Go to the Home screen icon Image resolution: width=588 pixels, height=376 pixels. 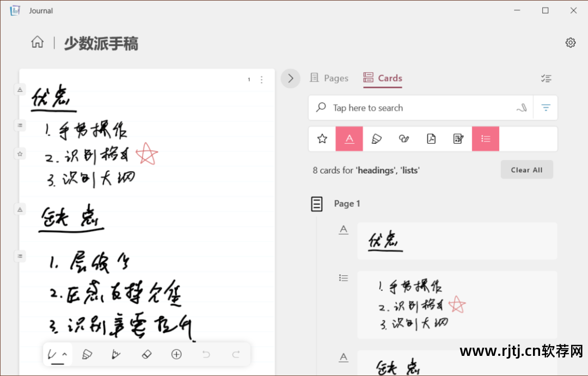point(37,42)
